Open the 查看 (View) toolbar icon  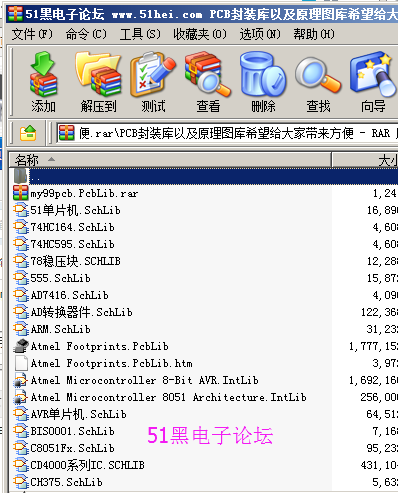point(208,82)
